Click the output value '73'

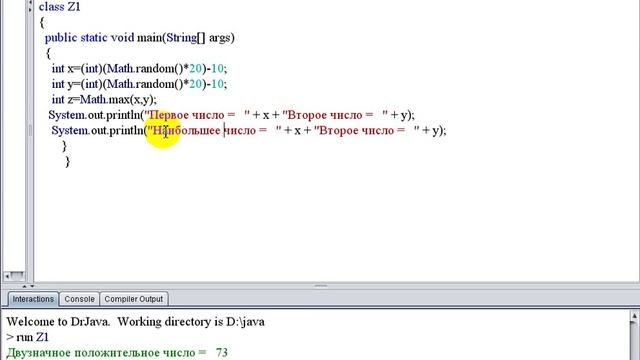(222, 353)
